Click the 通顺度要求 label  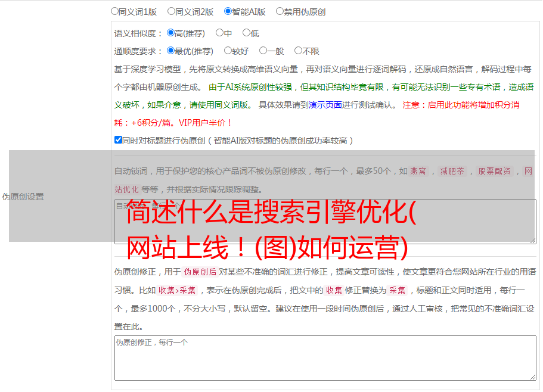click(x=138, y=51)
